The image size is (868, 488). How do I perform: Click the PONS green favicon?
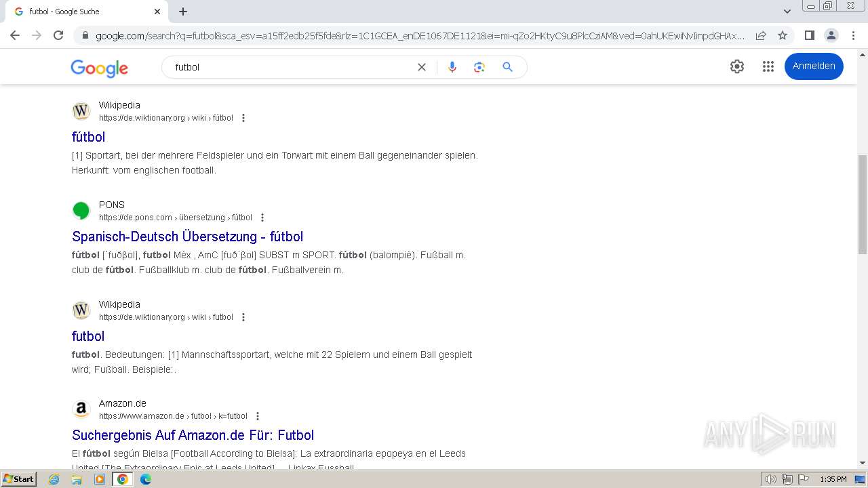click(x=81, y=211)
